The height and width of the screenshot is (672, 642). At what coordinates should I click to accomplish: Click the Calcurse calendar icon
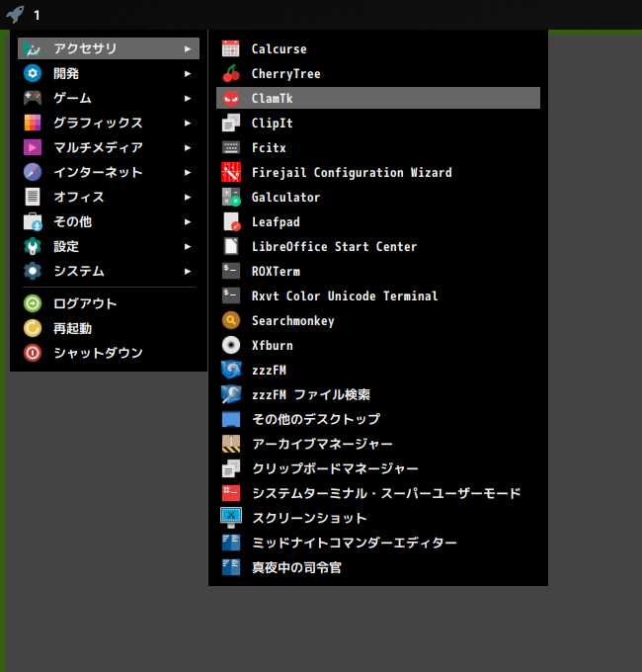[231, 48]
